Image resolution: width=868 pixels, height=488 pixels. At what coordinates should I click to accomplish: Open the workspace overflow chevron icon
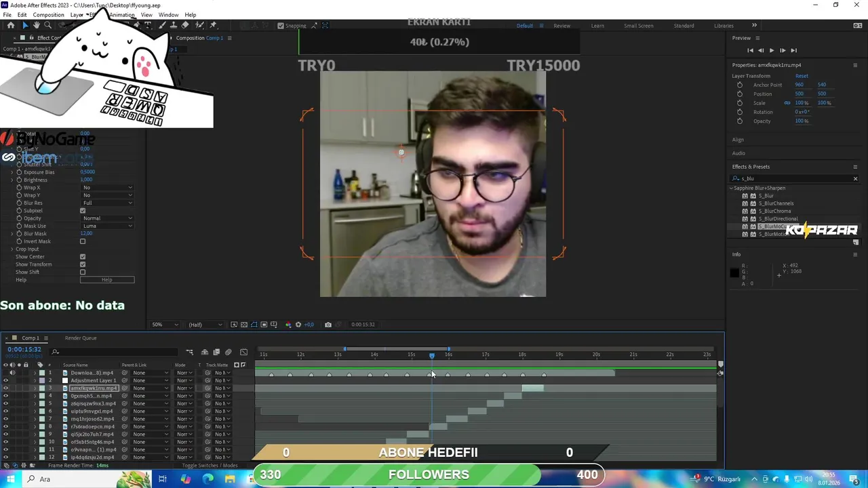point(754,26)
